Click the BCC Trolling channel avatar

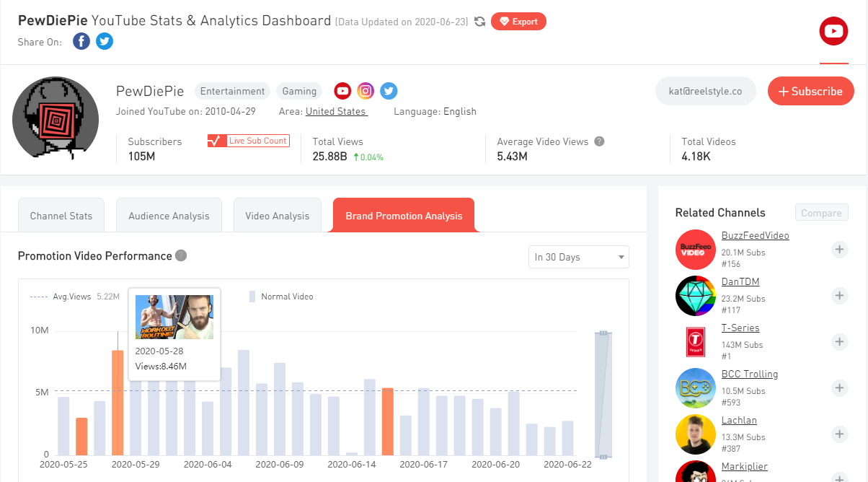click(x=696, y=388)
